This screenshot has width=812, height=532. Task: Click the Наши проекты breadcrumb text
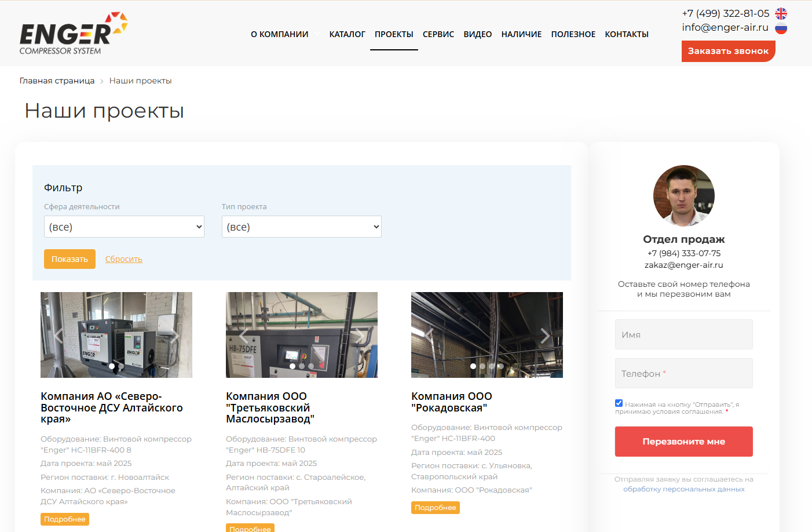pyautogui.click(x=140, y=81)
